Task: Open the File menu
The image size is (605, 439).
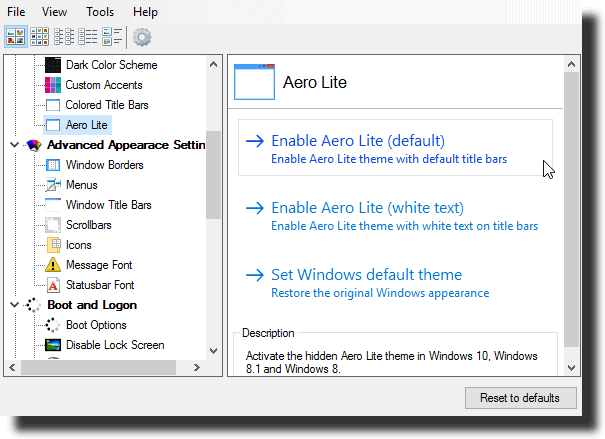Action: coord(16,12)
